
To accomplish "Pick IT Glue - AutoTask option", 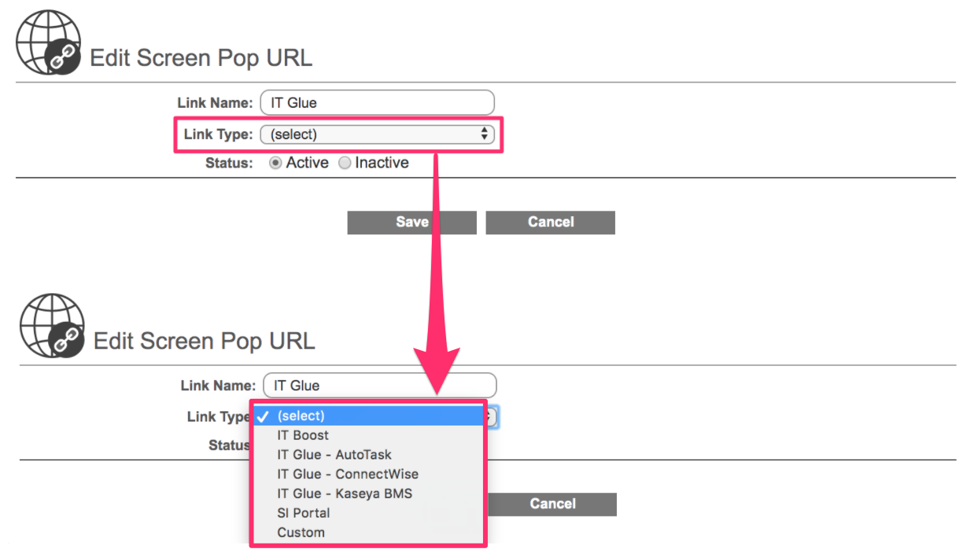I will click(334, 455).
